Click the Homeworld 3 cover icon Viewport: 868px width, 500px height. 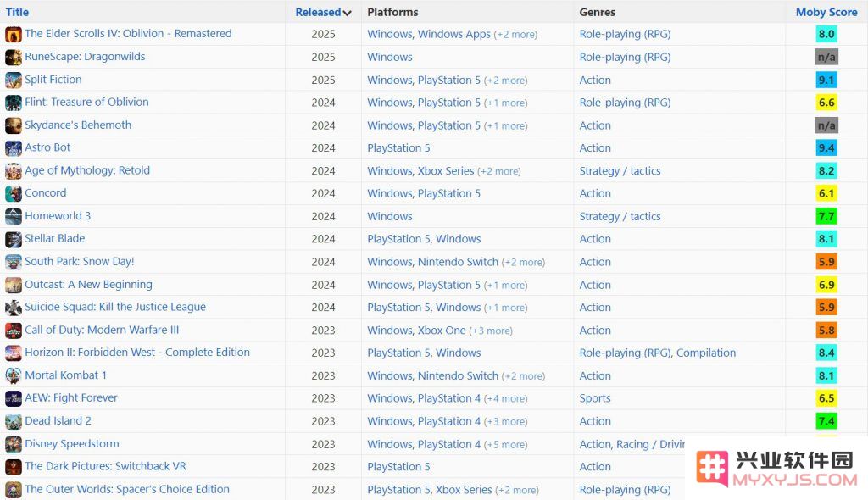[x=14, y=216]
